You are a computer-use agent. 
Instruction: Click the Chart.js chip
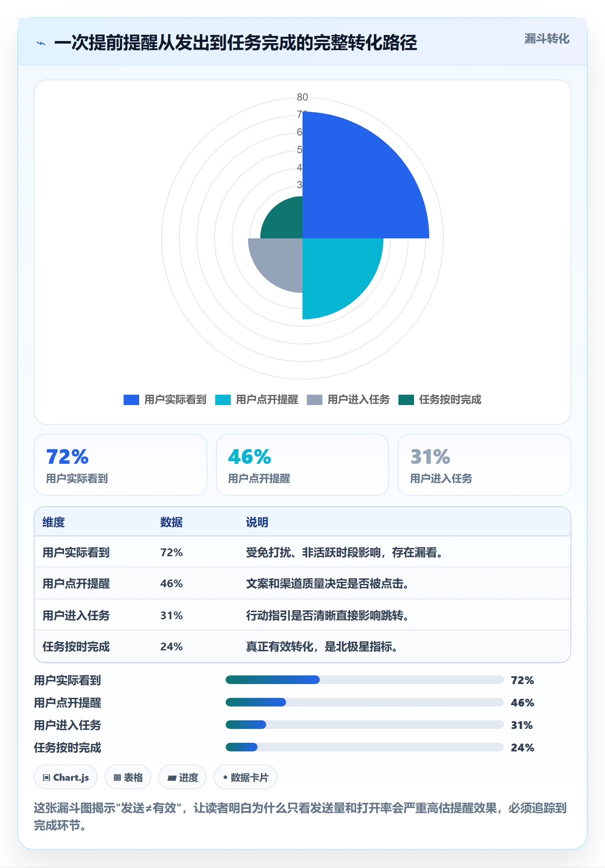[x=66, y=777]
